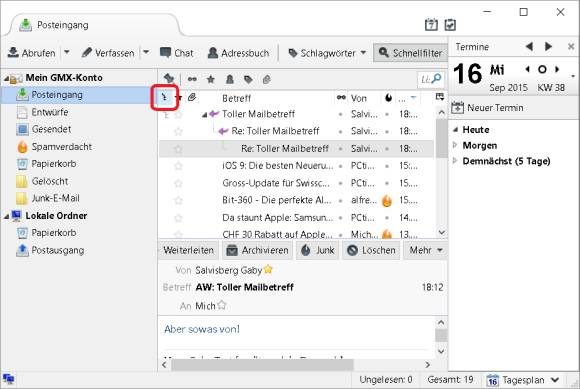
Task: Star the iOS 9 message
Action: pyautogui.click(x=178, y=166)
